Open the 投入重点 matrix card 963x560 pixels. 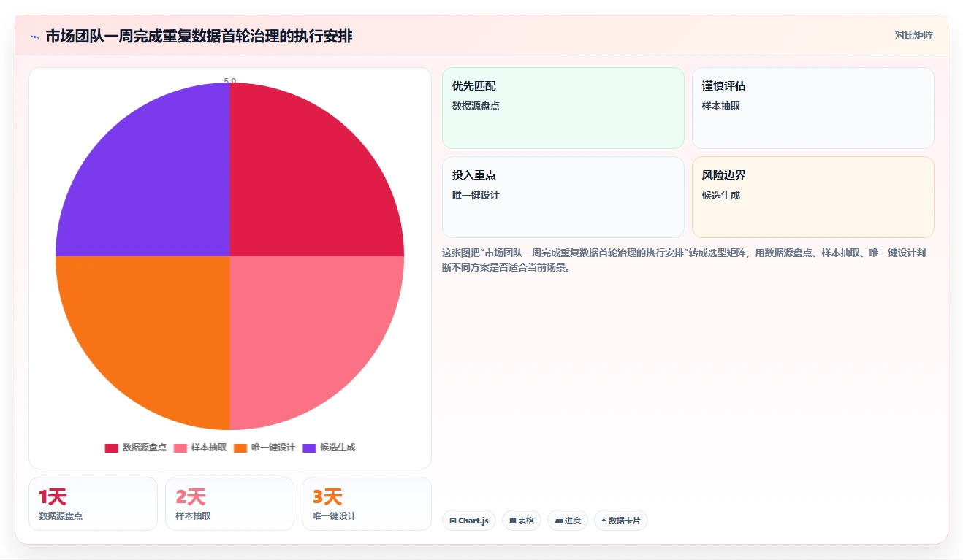tap(563, 197)
